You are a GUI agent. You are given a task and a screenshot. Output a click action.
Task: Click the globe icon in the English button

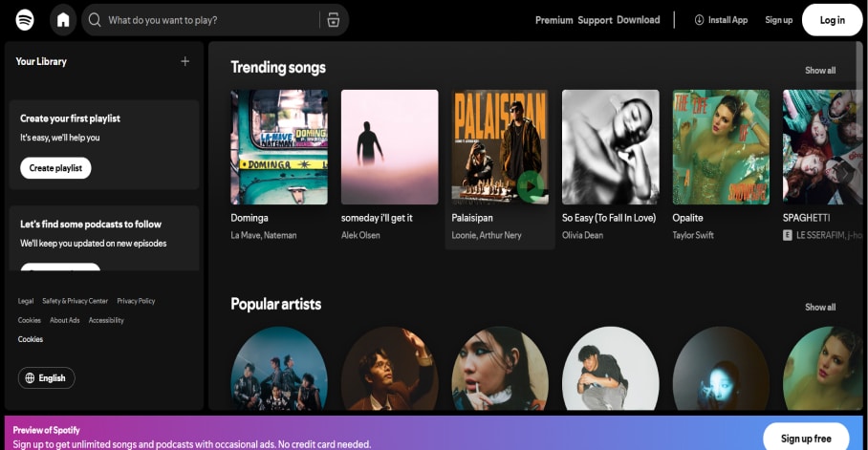pyautogui.click(x=29, y=378)
